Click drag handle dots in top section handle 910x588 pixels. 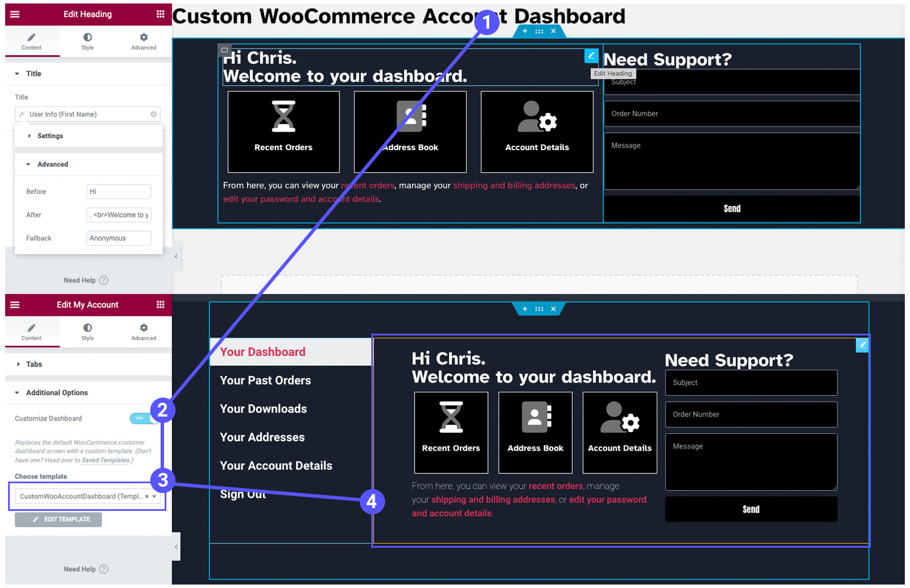coord(539,31)
